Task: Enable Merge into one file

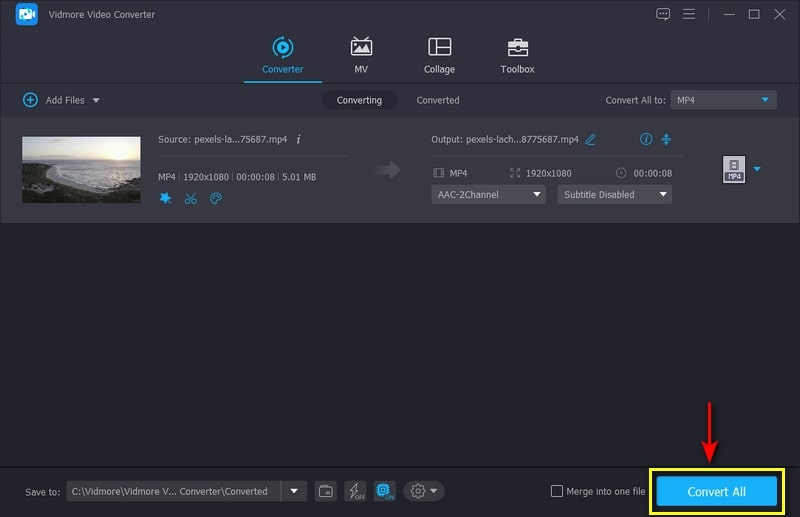Action: (x=557, y=491)
